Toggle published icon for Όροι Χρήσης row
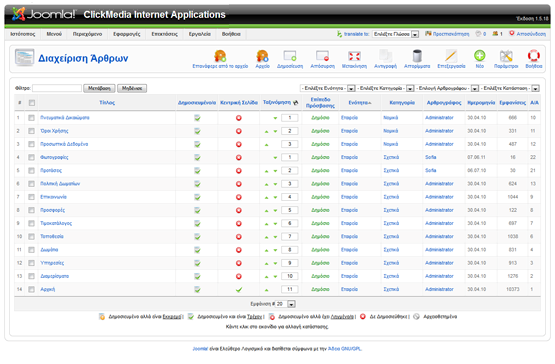The width and height of the screenshot is (555, 364). click(x=197, y=131)
